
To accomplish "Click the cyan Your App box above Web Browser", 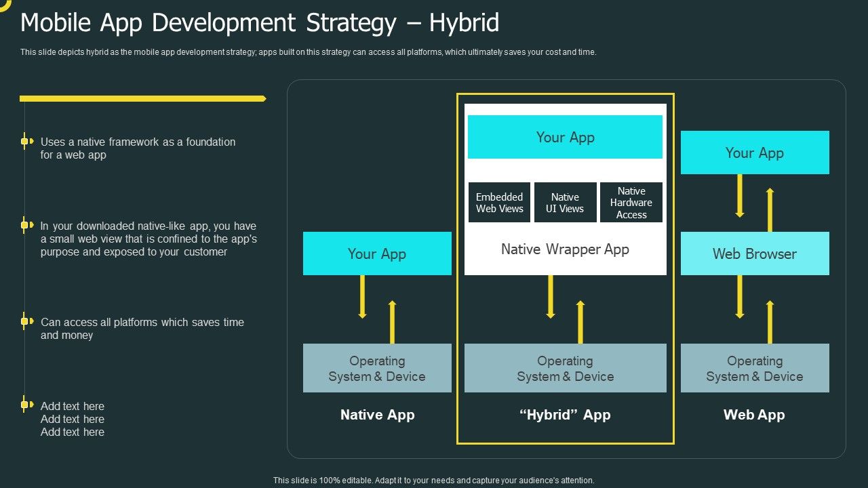I will pyautogui.click(x=754, y=152).
